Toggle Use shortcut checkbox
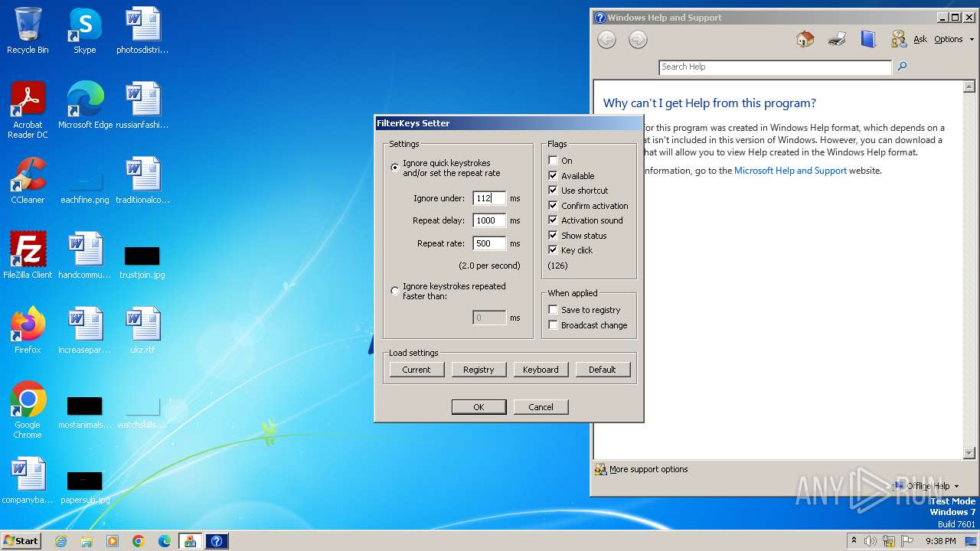 (553, 190)
